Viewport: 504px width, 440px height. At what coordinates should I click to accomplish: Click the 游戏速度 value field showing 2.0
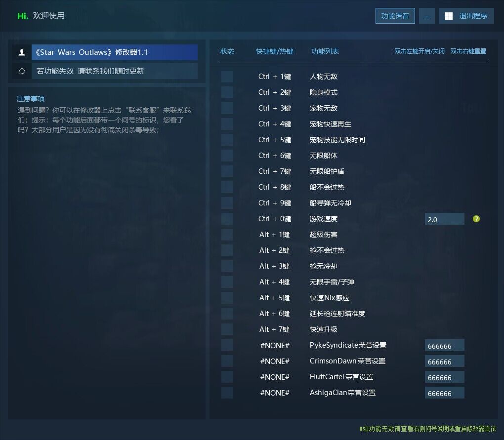click(445, 219)
